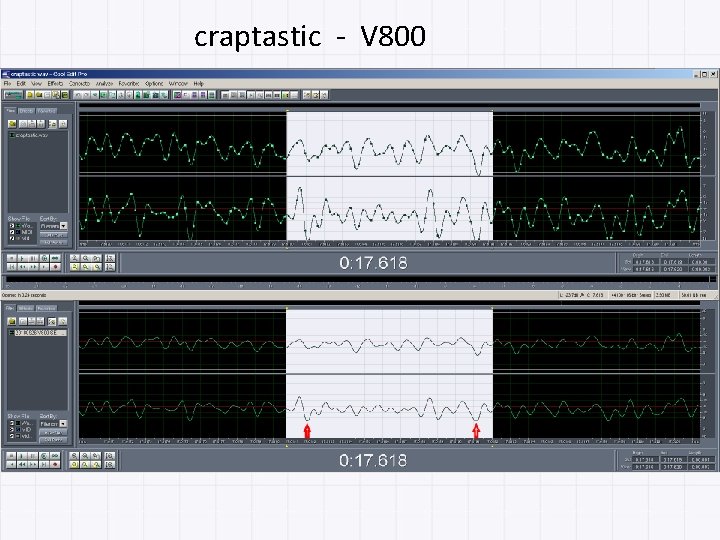The image size is (720, 540).
Task: Click Record in lower editor transport
Action: (x=55, y=465)
